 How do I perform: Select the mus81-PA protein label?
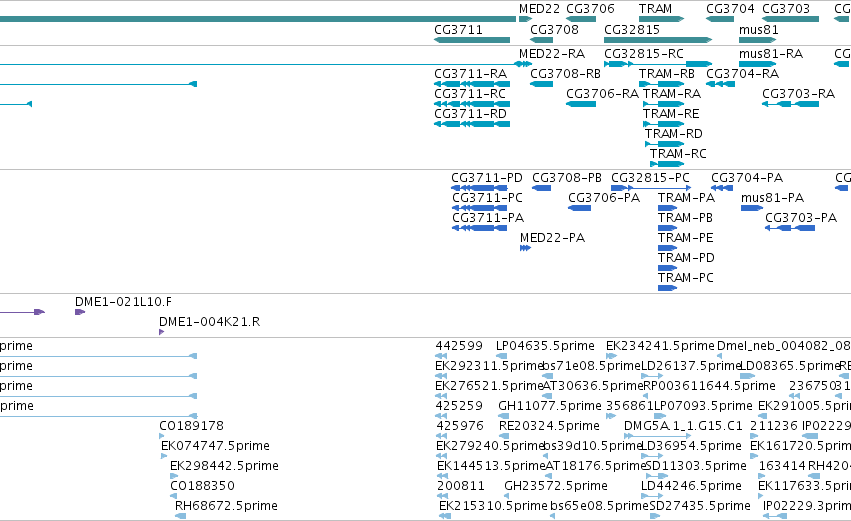click(x=772, y=198)
